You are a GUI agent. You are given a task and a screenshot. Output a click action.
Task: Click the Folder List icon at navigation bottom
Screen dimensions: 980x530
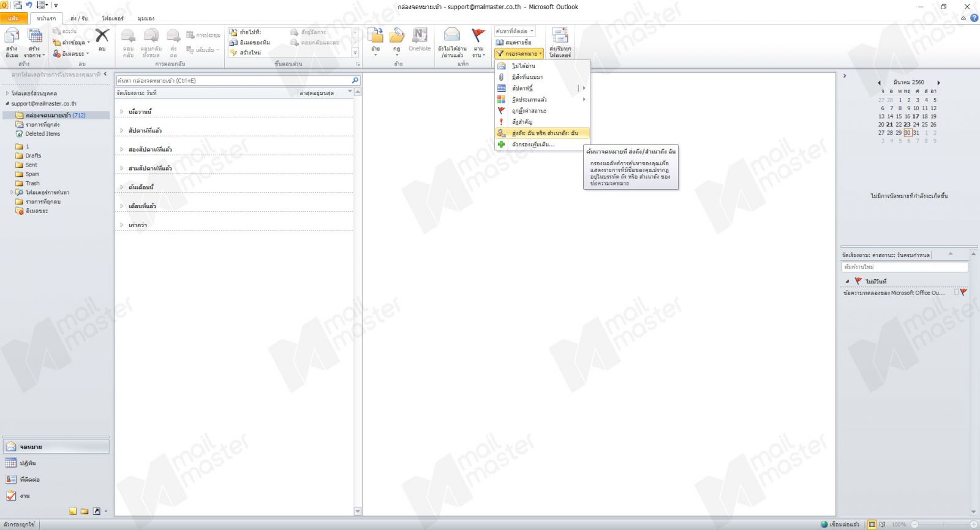point(85,511)
